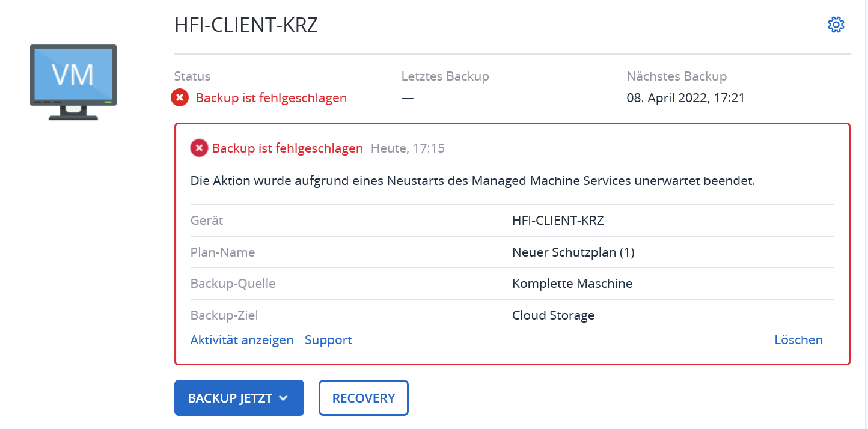Click the Support link

[x=328, y=340]
